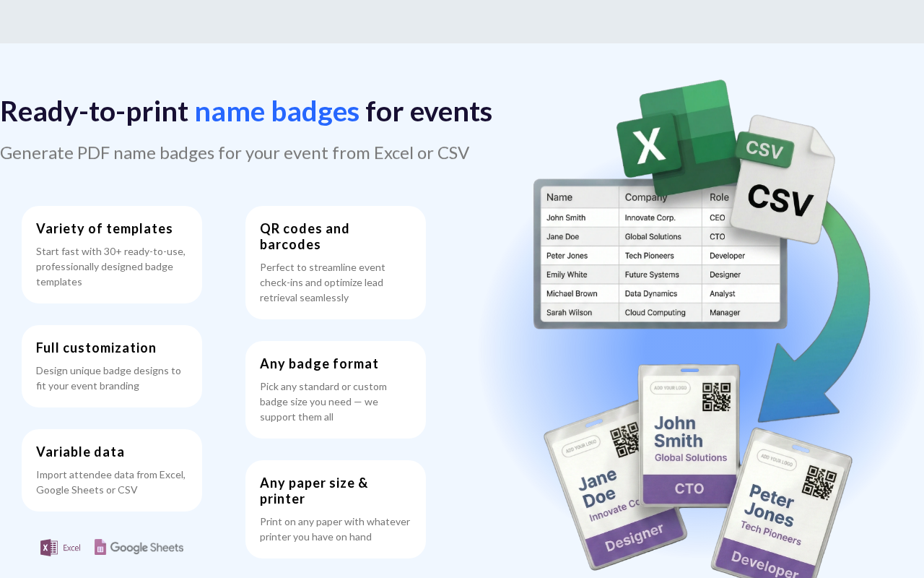Click the John Smith CTO badge

tap(689, 436)
